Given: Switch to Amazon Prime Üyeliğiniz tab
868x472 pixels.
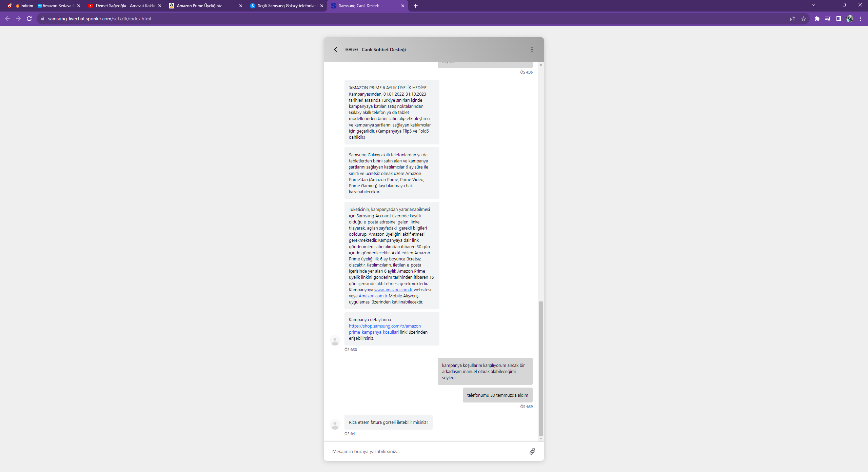Looking at the screenshot, I should point(199,6).
